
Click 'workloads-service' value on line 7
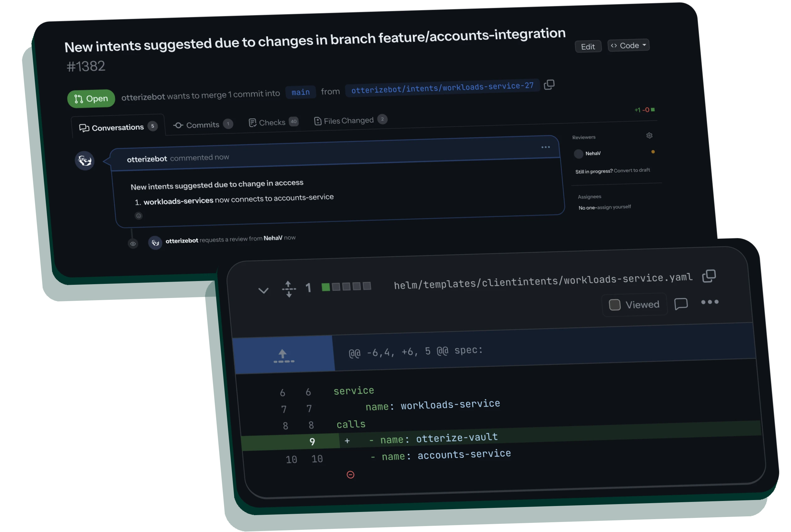(450, 404)
